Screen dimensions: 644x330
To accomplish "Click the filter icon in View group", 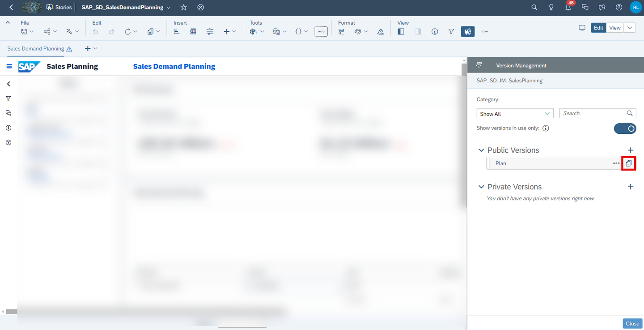I will [451, 31].
